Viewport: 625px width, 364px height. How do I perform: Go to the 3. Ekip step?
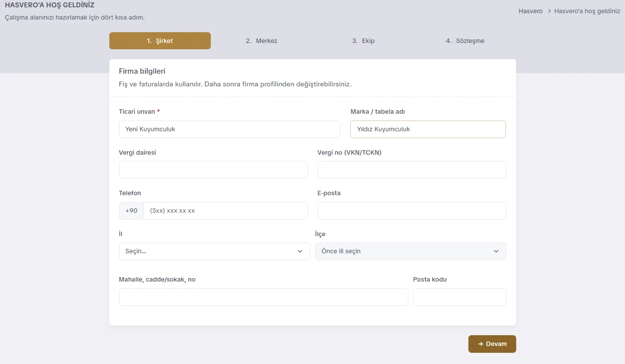(363, 41)
